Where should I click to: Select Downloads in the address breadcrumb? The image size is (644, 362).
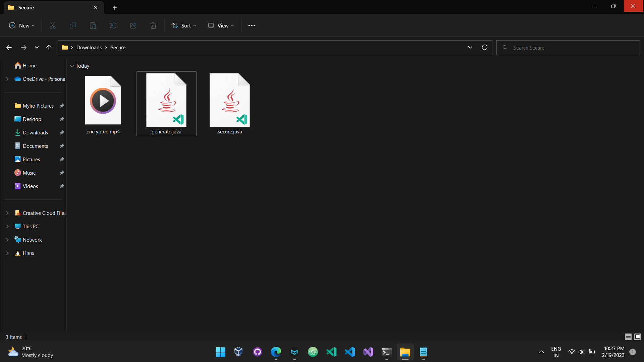pos(89,48)
